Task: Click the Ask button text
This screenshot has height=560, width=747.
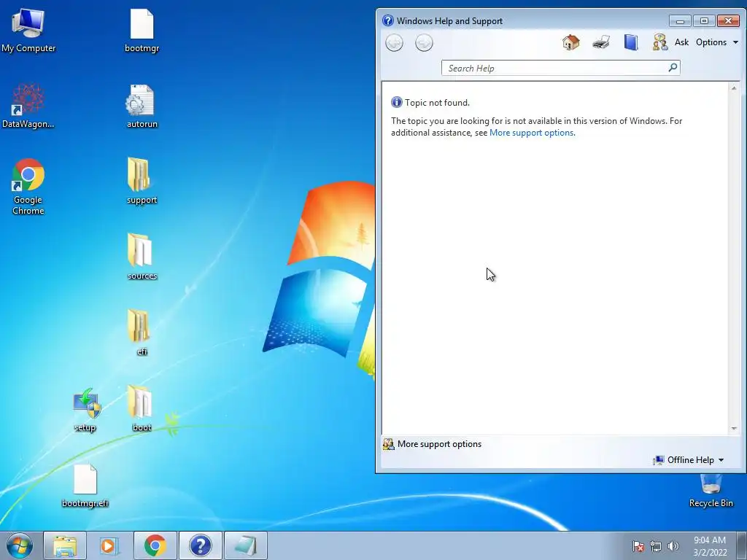Action: pos(681,42)
